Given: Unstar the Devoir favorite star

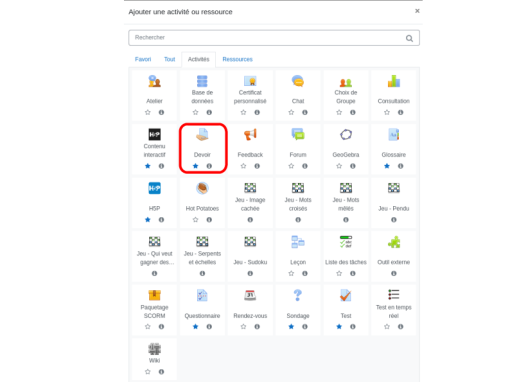Looking at the screenshot, I should [196, 166].
